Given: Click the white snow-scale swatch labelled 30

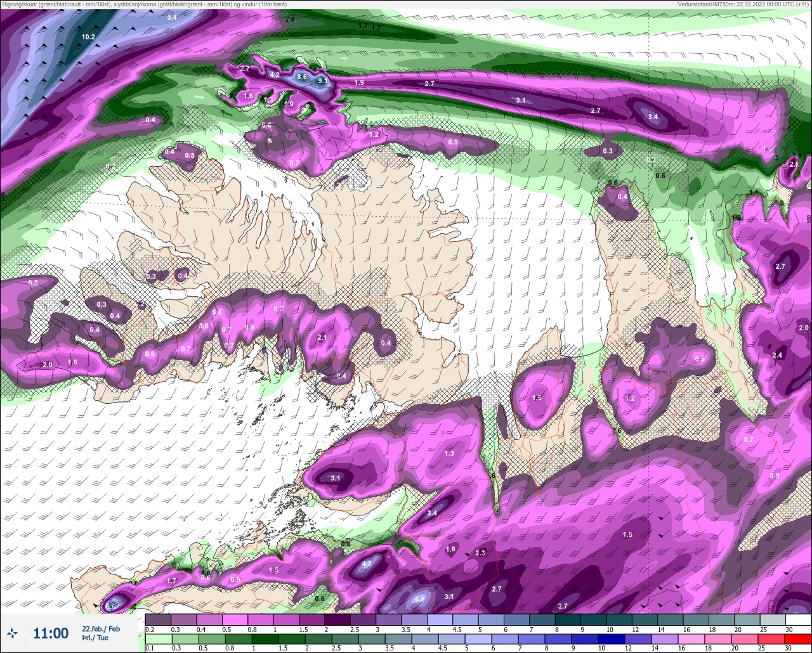Looking at the screenshot, I should [798, 619].
